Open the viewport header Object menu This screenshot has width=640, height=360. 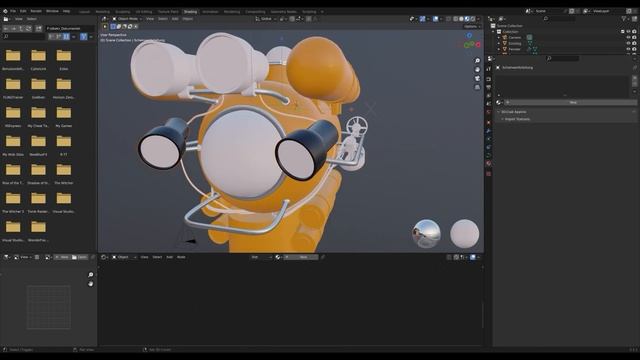(188, 19)
